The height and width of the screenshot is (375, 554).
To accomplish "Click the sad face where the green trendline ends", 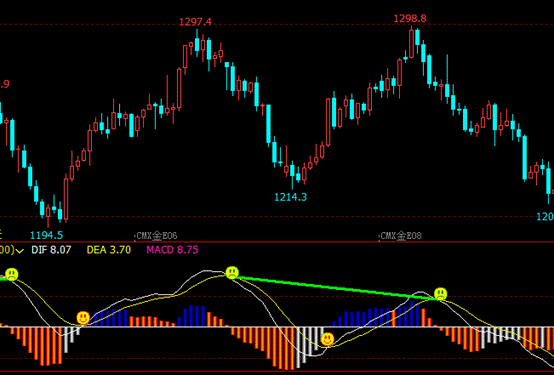I will point(440,294).
